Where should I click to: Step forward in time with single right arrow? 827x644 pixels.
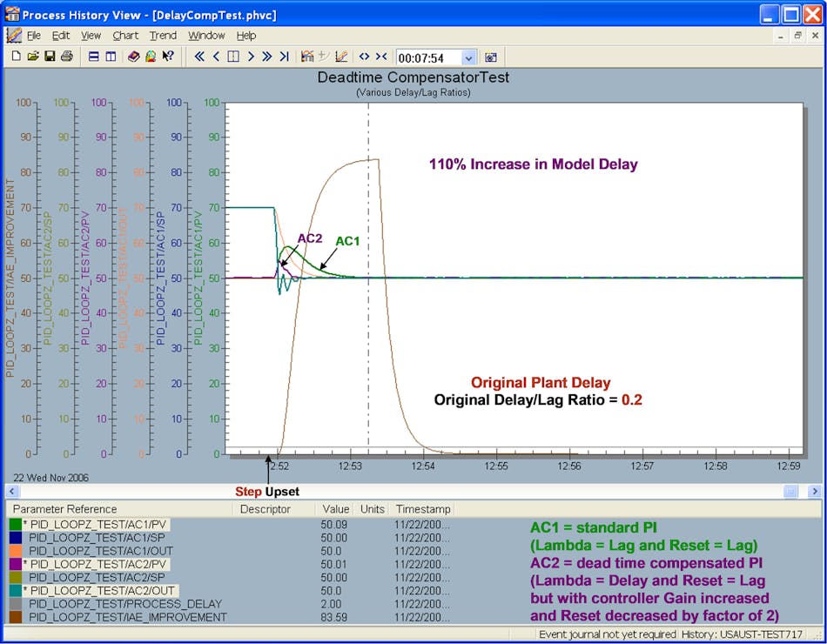[250, 57]
